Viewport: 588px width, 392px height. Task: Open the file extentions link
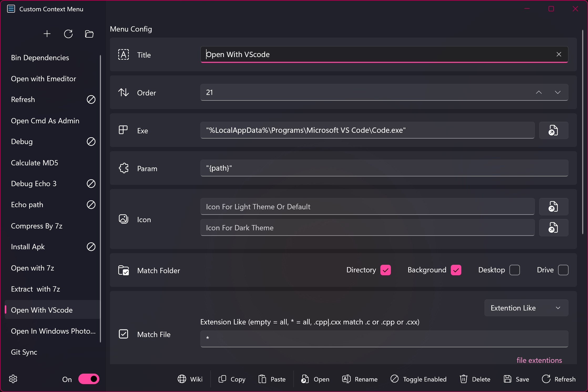(539, 360)
